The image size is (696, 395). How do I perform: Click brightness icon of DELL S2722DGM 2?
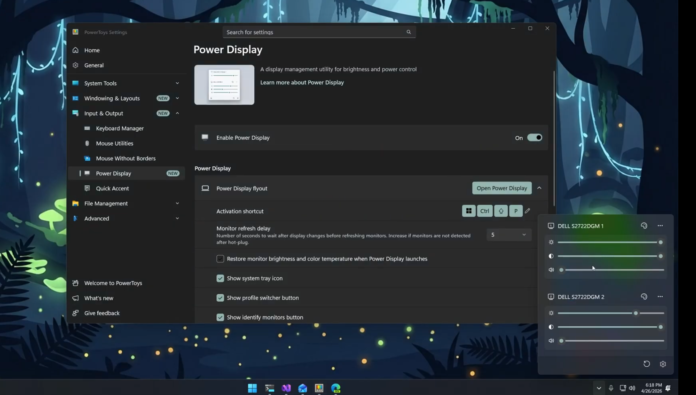point(551,313)
